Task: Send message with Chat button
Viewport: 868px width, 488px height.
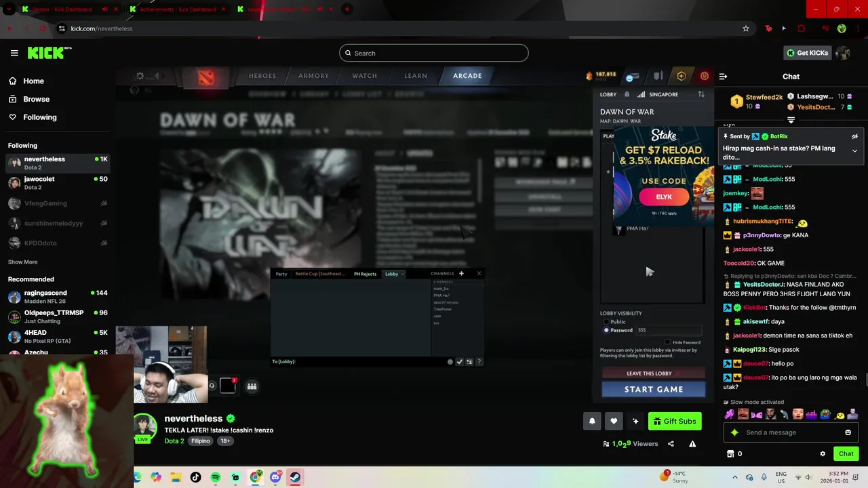Action: click(x=846, y=453)
